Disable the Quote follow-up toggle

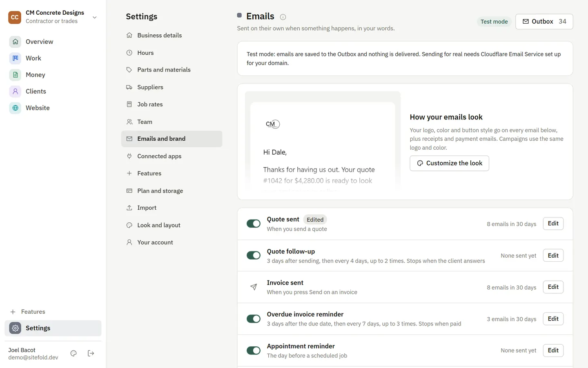coord(254,255)
